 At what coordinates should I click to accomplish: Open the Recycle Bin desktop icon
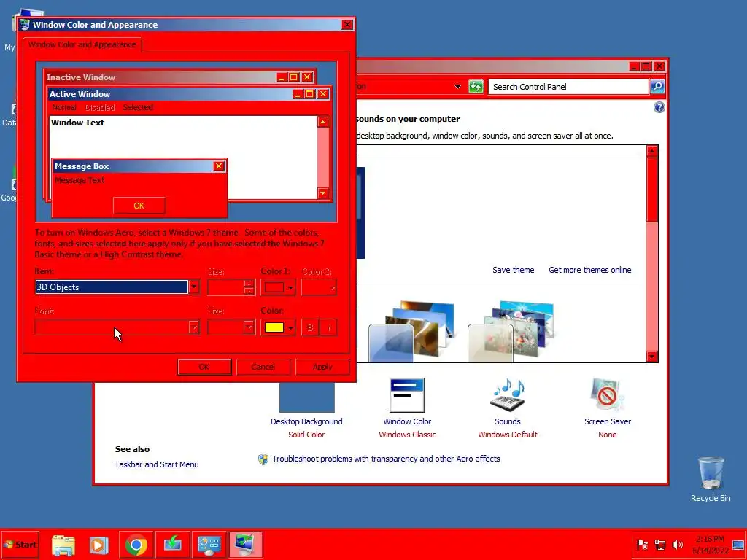tap(711, 479)
